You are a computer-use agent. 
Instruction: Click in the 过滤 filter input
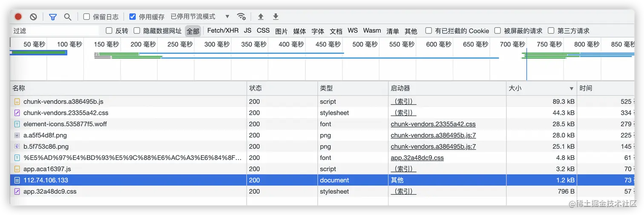(55, 31)
